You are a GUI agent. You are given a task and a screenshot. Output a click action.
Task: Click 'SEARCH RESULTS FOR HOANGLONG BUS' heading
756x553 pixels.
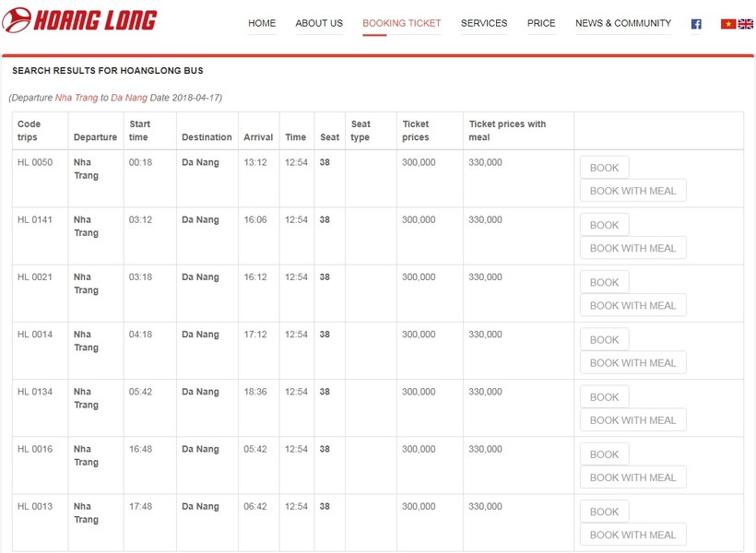(108, 70)
